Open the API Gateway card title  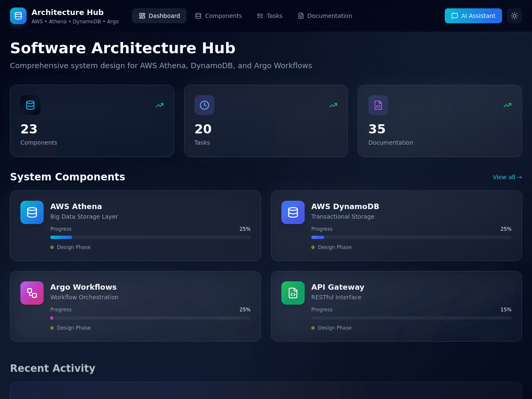(x=338, y=287)
